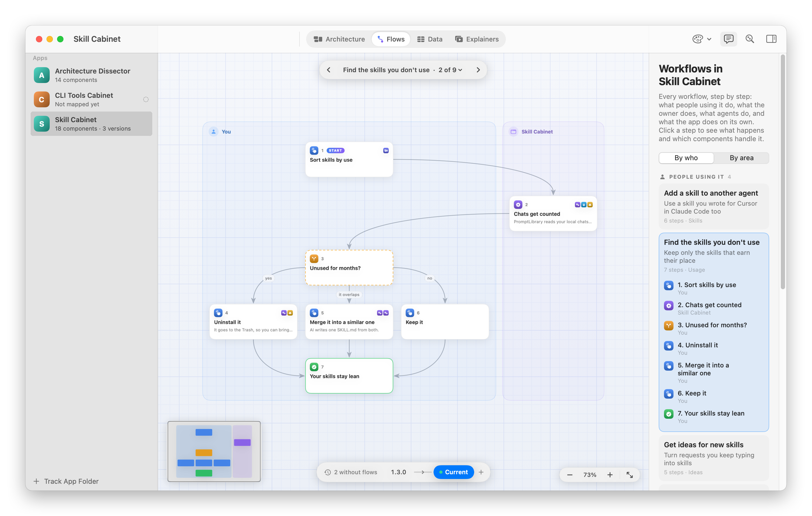This screenshot has width=812, height=516.
Task: Switch grouping to By area
Action: click(x=741, y=158)
